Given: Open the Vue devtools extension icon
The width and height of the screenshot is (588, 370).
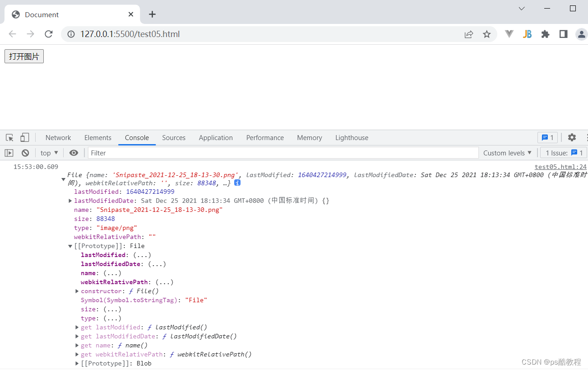Looking at the screenshot, I should [509, 34].
